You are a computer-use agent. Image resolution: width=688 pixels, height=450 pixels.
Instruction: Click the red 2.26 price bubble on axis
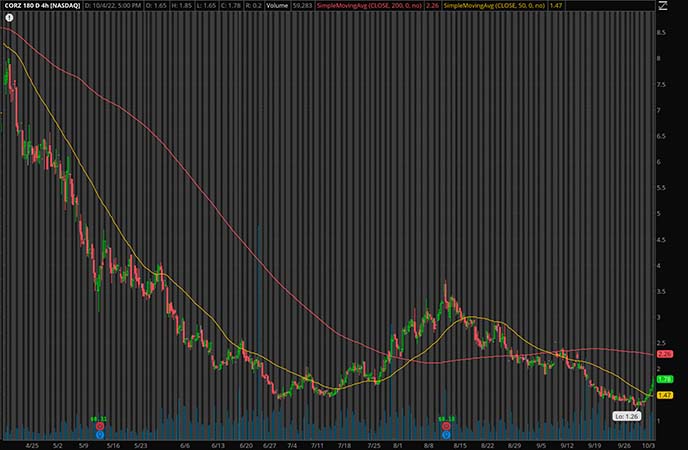[664, 354]
